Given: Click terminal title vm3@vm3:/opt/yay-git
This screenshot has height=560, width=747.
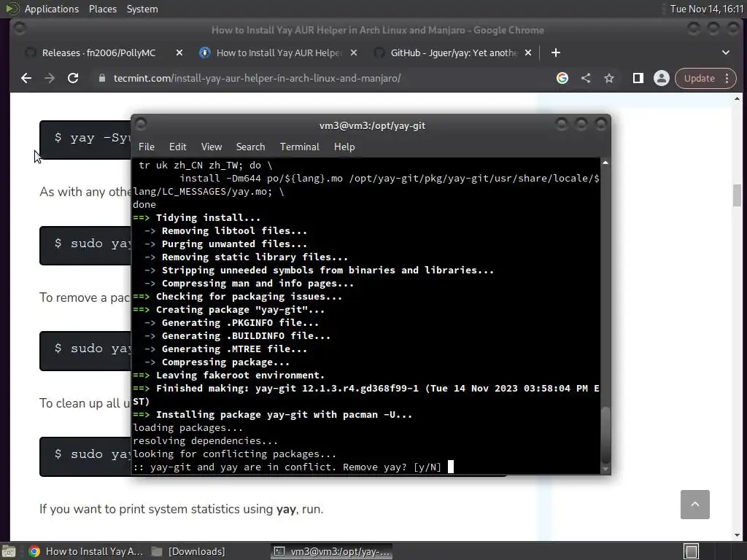Looking at the screenshot, I should pyautogui.click(x=372, y=125).
